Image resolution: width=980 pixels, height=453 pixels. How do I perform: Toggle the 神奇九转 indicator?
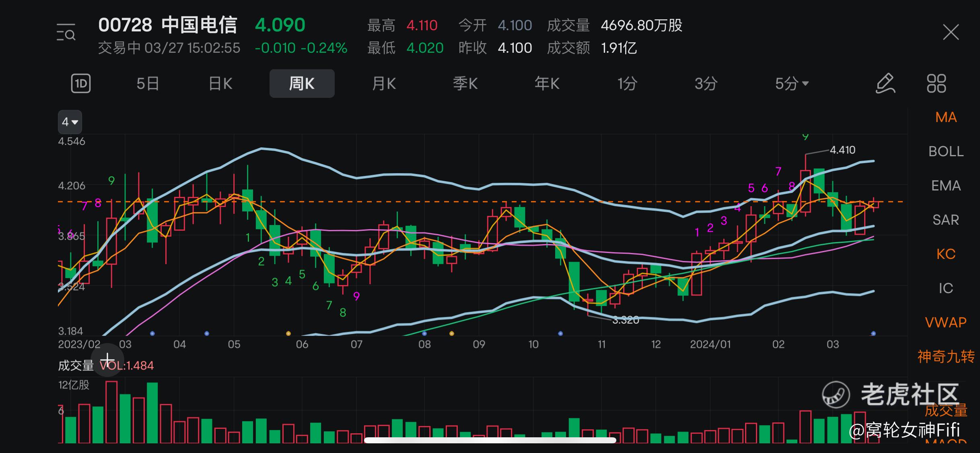coord(945,357)
